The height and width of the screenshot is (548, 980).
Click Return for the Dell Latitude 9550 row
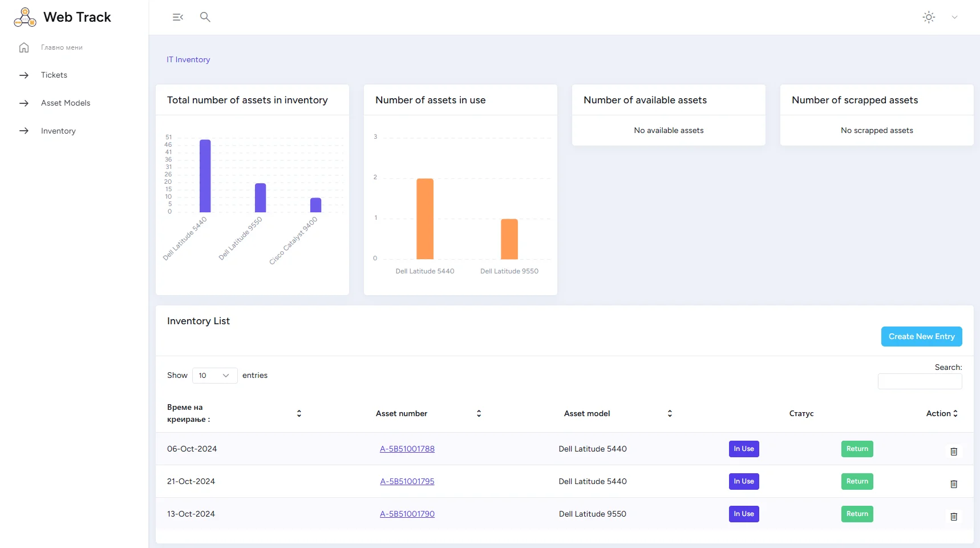click(857, 514)
